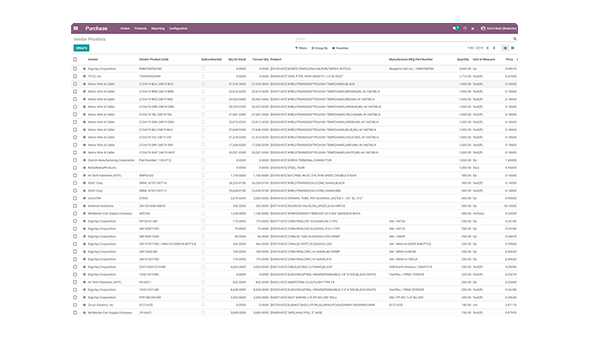Click the search magnifier icon

pos(515,39)
